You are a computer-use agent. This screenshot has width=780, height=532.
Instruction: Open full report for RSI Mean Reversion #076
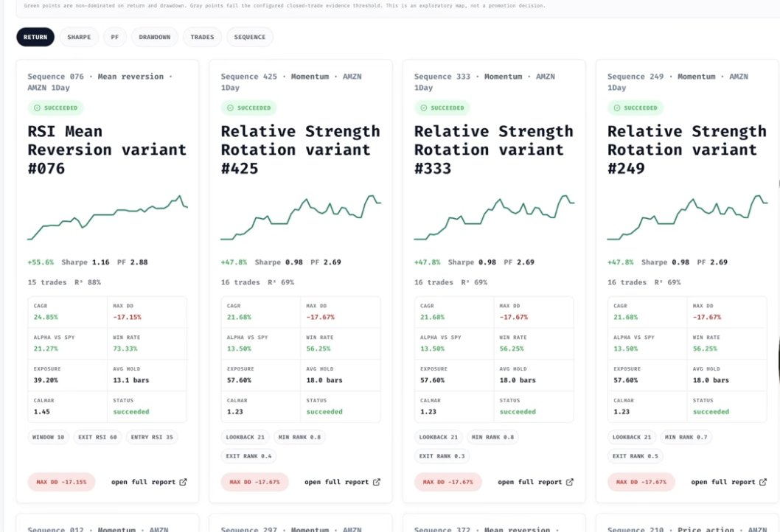click(x=149, y=482)
